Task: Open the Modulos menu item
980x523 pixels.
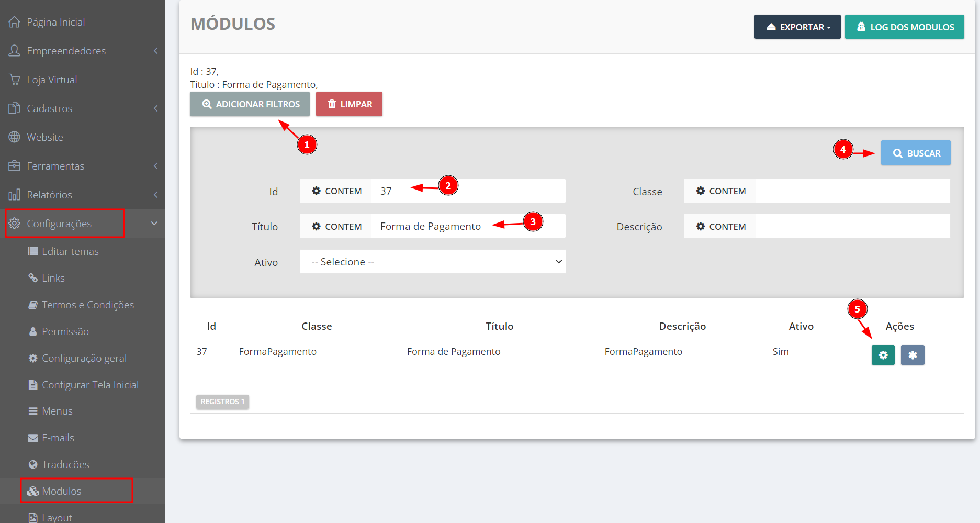Action: pos(62,491)
